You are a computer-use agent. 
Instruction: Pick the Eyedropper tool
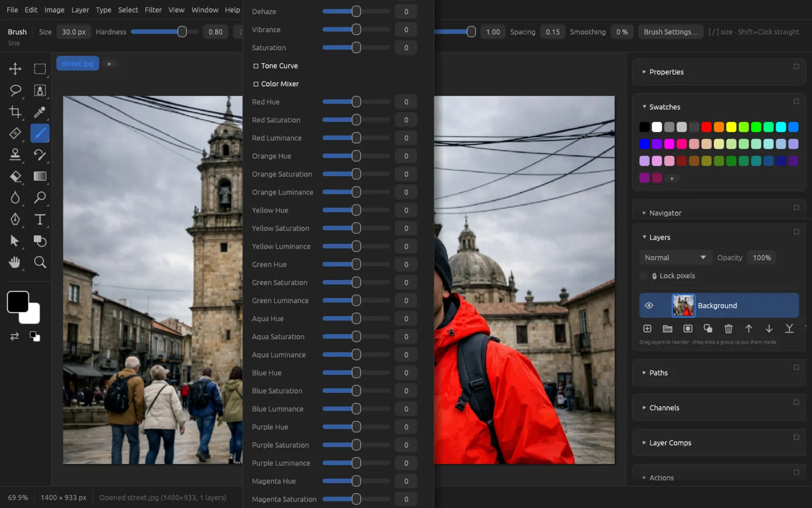(40, 112)
